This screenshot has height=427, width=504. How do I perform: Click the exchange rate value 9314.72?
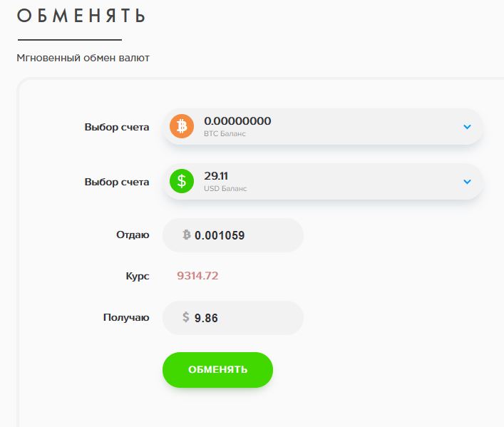(x=197, y=276)
